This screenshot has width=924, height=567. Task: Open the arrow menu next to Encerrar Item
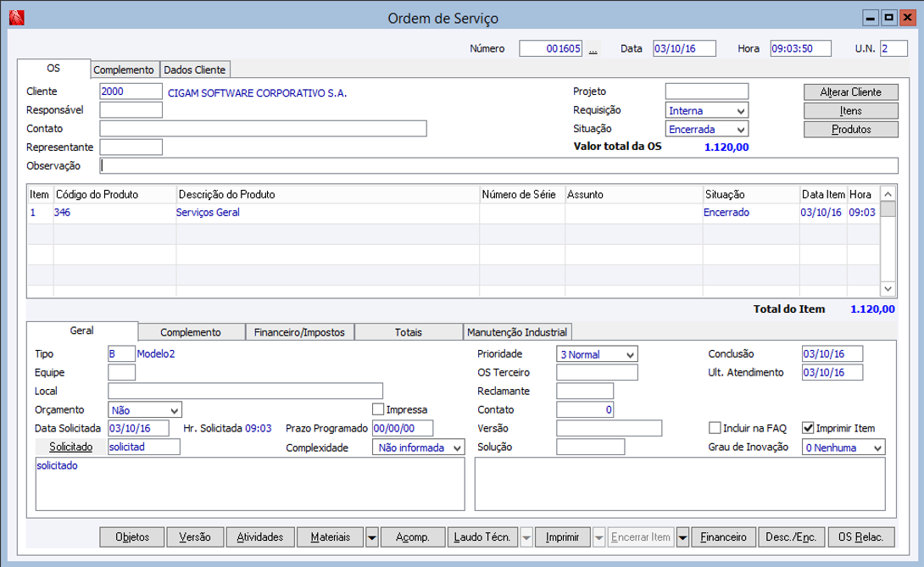[682, 537]
